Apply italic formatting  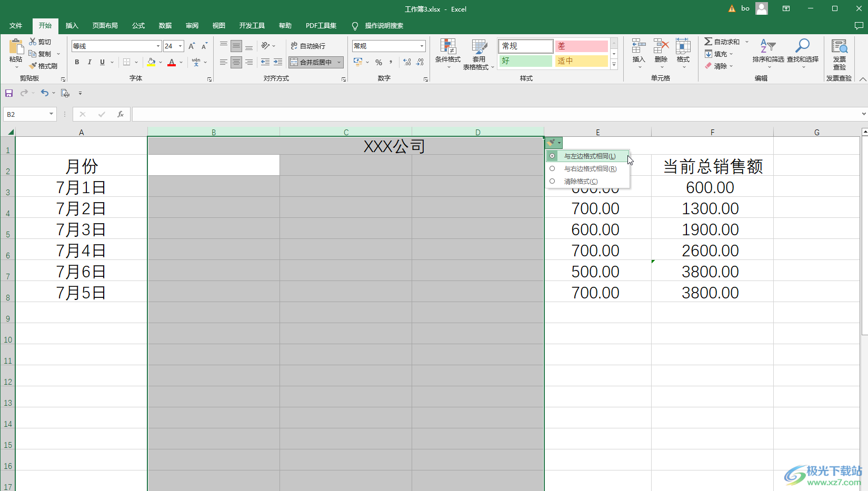(x=89, y=62)
